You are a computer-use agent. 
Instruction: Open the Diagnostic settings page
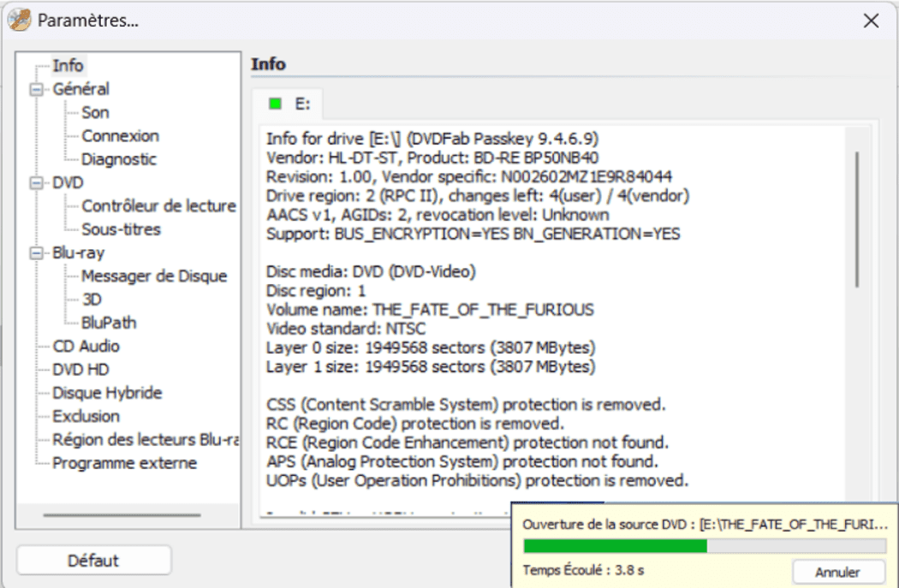point(119,159)
